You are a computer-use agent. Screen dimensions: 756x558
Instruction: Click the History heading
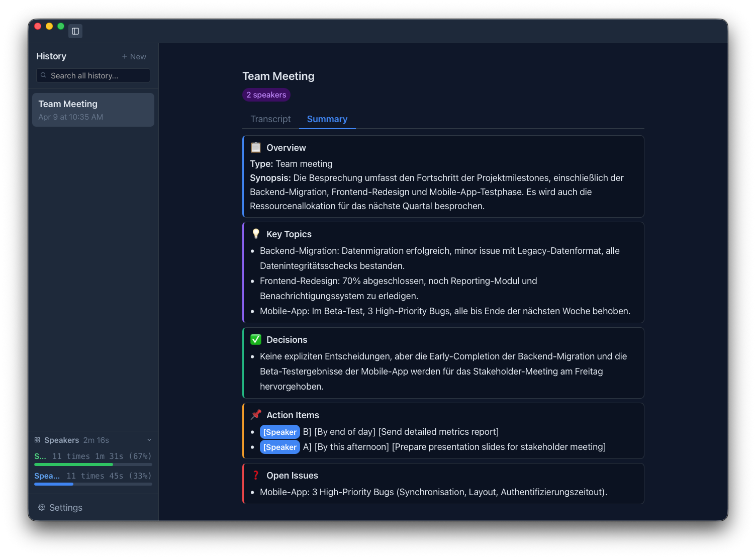click(51, 56)
